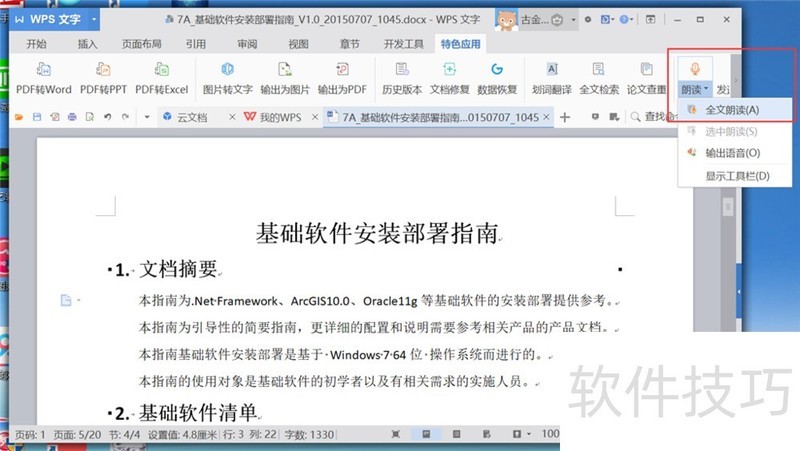Expand the 朗读 dropdown arrow
Viewport: 800px width, 451px height.
(706, 89)
